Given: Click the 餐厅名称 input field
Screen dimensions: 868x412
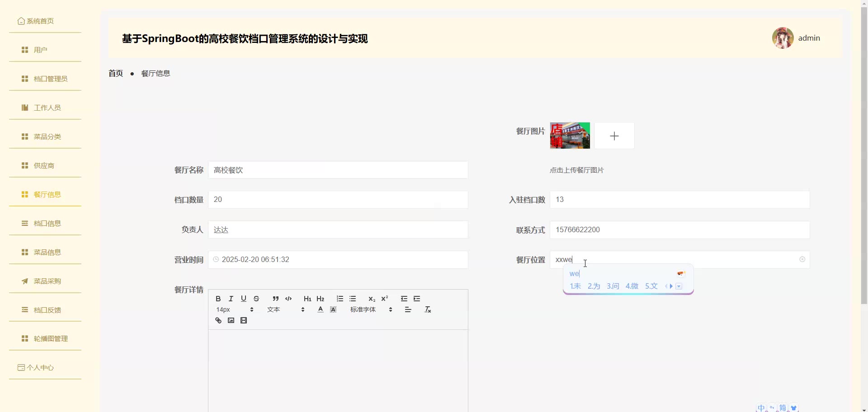Looking at the screenshot, I should pyautogui.click(x=338, y=170).
